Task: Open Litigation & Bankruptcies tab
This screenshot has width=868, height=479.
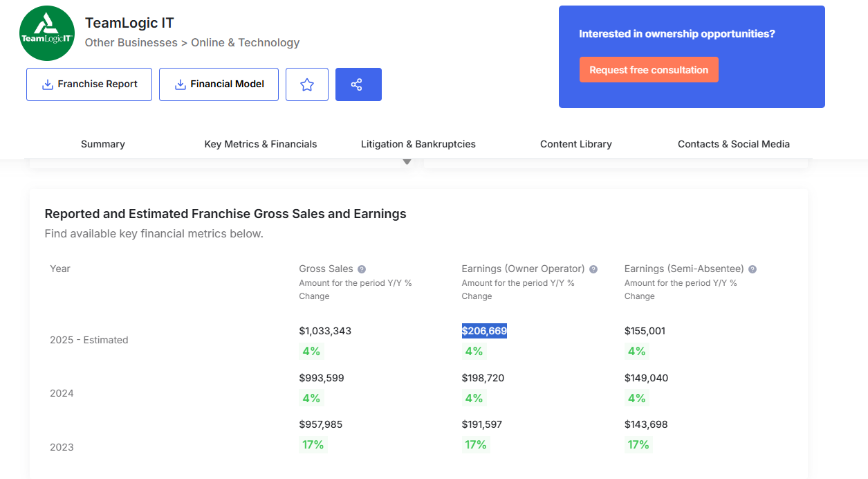Action: pyautogui.click(x=418, y=144)
